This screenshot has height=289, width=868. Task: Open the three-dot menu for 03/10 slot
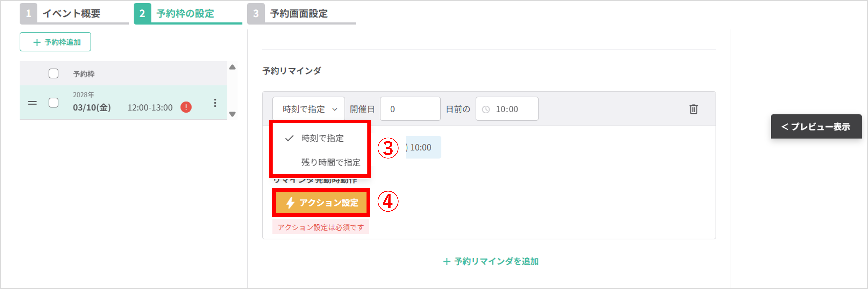(215, 103)
